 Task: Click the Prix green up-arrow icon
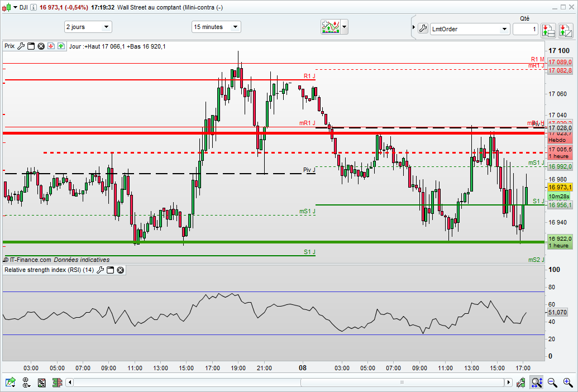pos(61,46)
